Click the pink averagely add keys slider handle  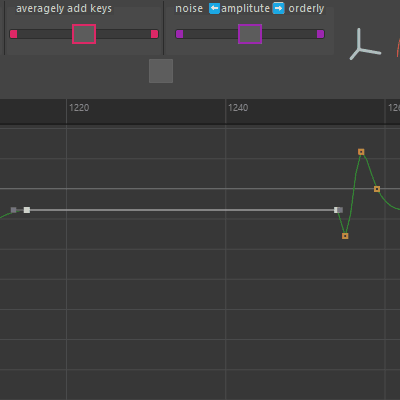84,34
